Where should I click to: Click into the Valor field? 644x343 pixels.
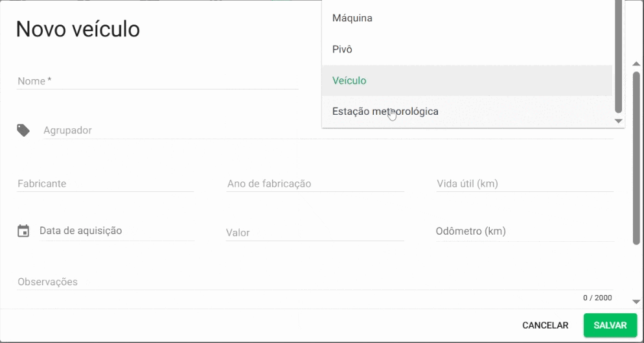coord(315,233)
